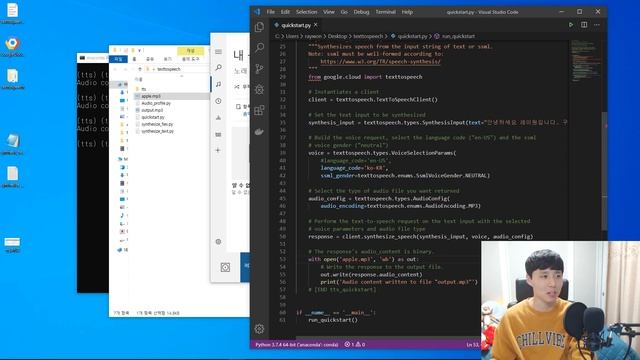This screenshot has height=360, width=640.
Task: Open the Explorer view in VS Code
Action: [x=260, y=27]
